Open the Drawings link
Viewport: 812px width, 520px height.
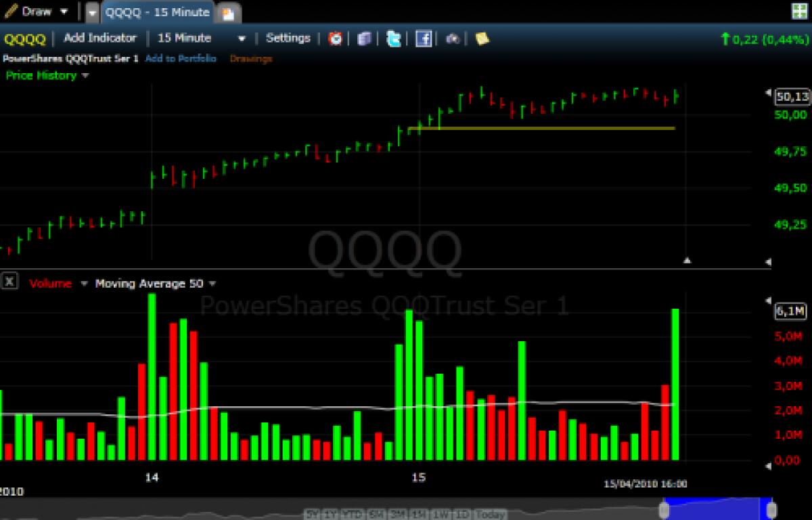(251, 59)
